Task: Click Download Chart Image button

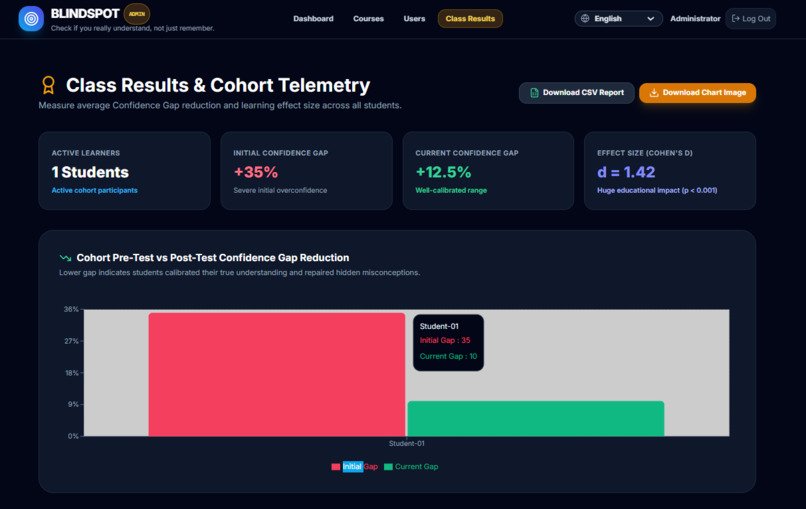Action: [x=697, y=93]
